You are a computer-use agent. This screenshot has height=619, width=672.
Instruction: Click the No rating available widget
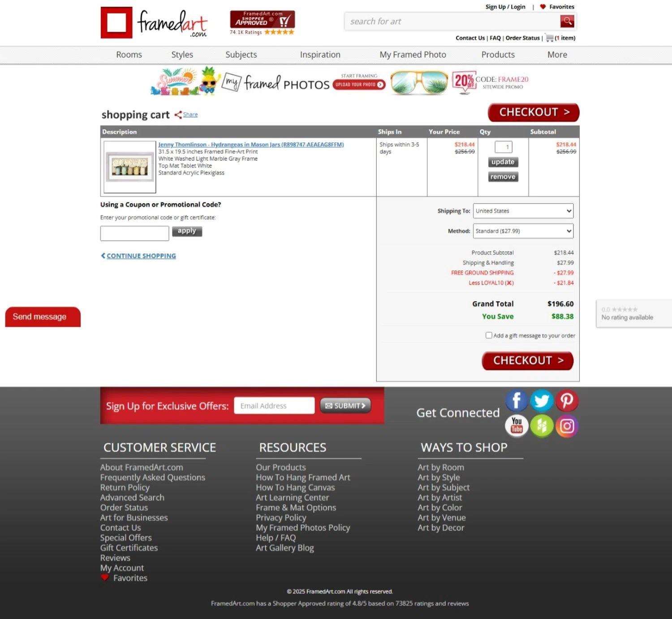633,314
